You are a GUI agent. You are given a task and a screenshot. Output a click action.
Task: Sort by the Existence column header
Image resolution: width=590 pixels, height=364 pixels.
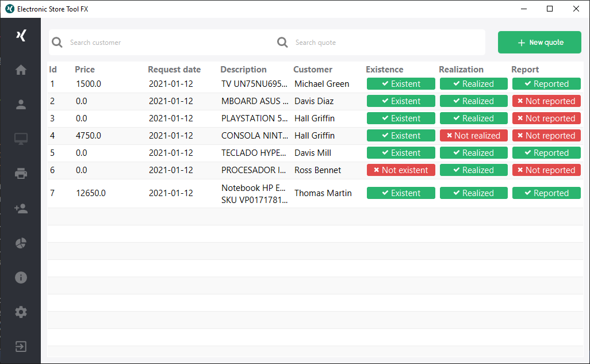(385, 69)
